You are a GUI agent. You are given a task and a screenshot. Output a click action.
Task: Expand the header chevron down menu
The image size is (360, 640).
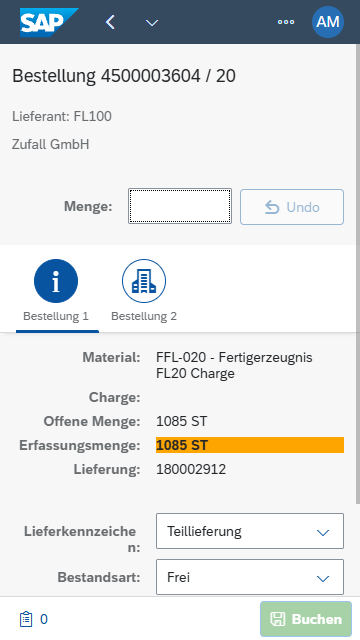152,23
